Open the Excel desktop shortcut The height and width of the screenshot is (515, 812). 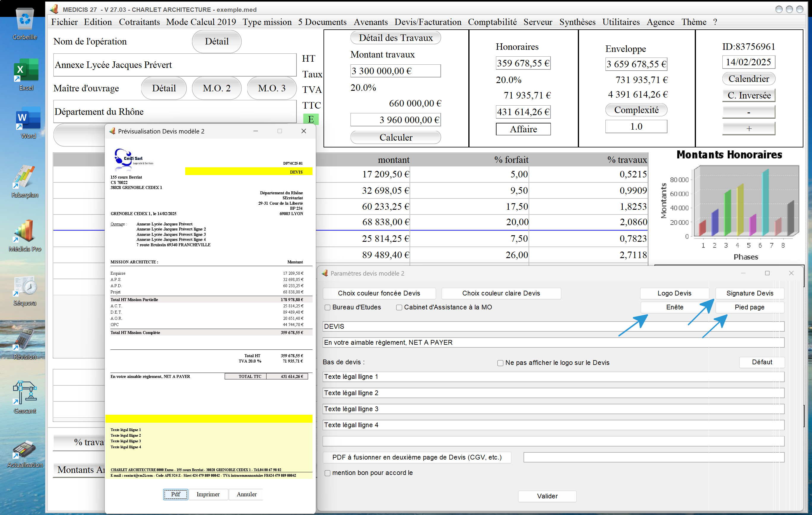26,74
